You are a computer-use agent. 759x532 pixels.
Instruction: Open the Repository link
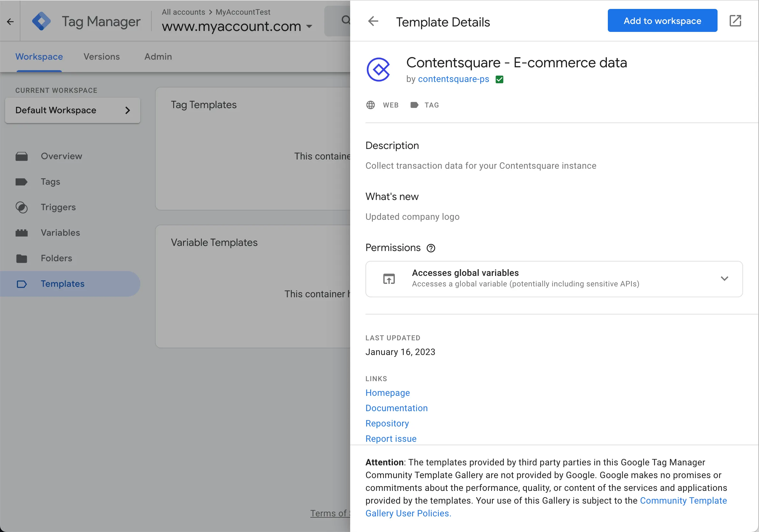pos(387,423)
